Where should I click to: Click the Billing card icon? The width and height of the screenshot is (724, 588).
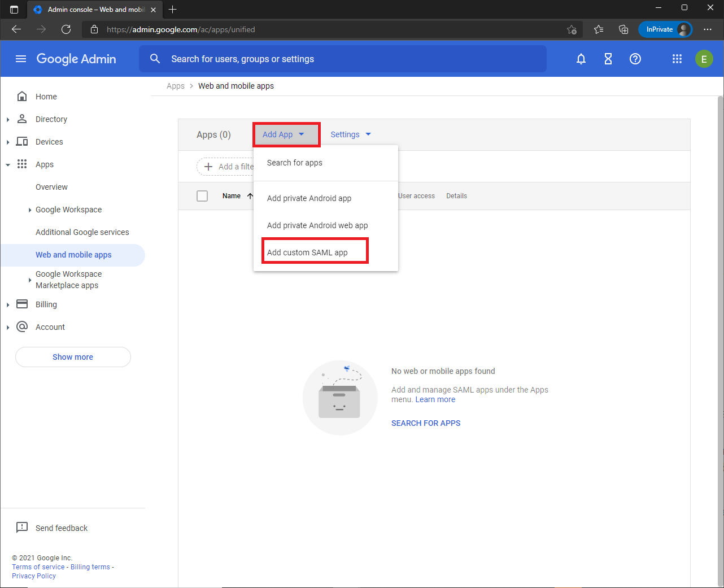click(22, 304)
